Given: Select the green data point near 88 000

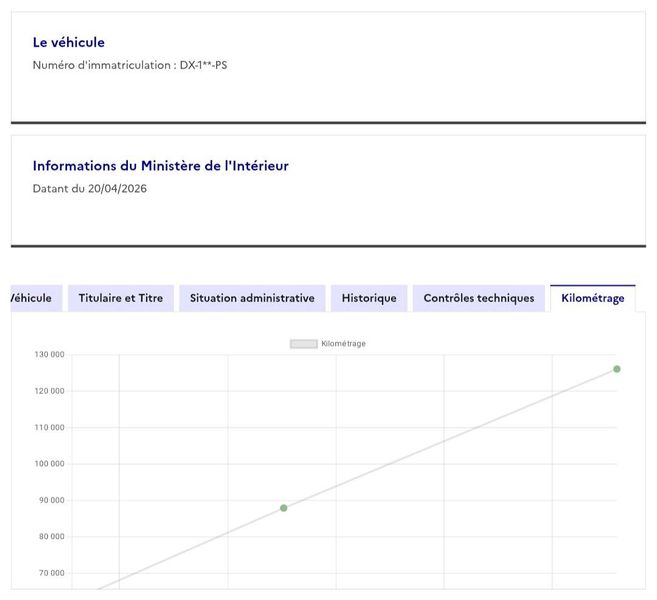Looking at the screenshot, I should 284,508.
